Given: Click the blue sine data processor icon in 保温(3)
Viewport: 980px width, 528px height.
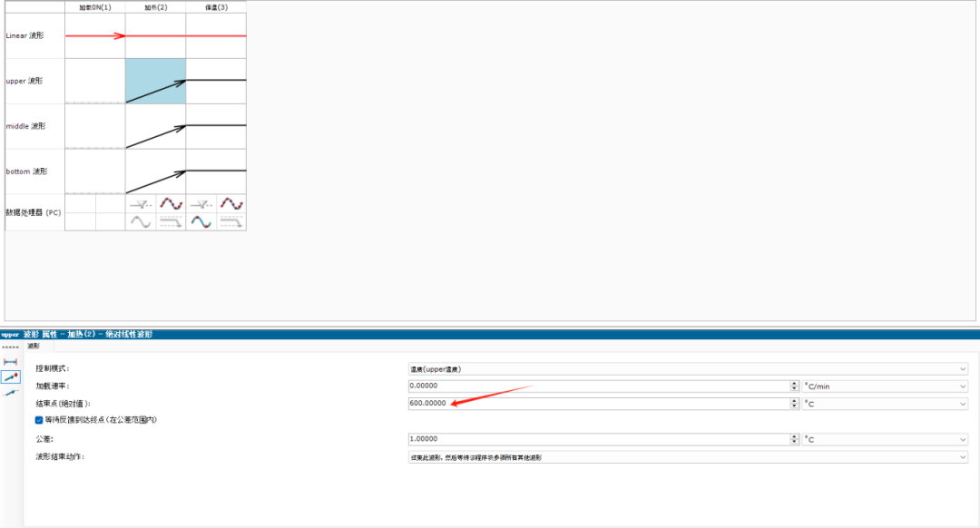Looking at the screenshot, I should coord(201,221).
